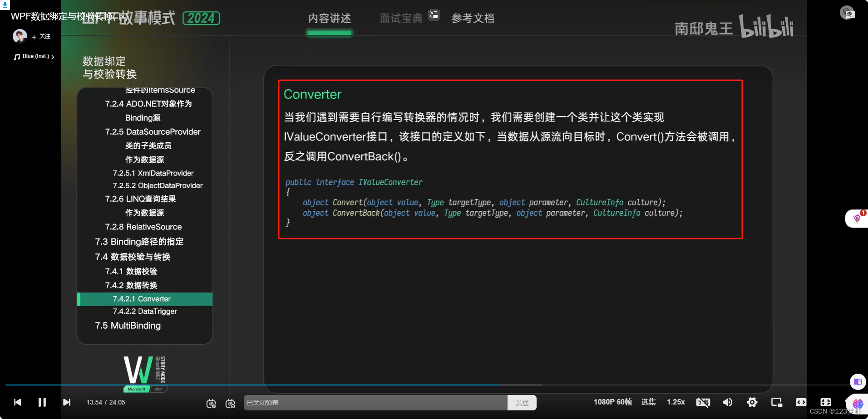Mute the video volume

point(728,402)
